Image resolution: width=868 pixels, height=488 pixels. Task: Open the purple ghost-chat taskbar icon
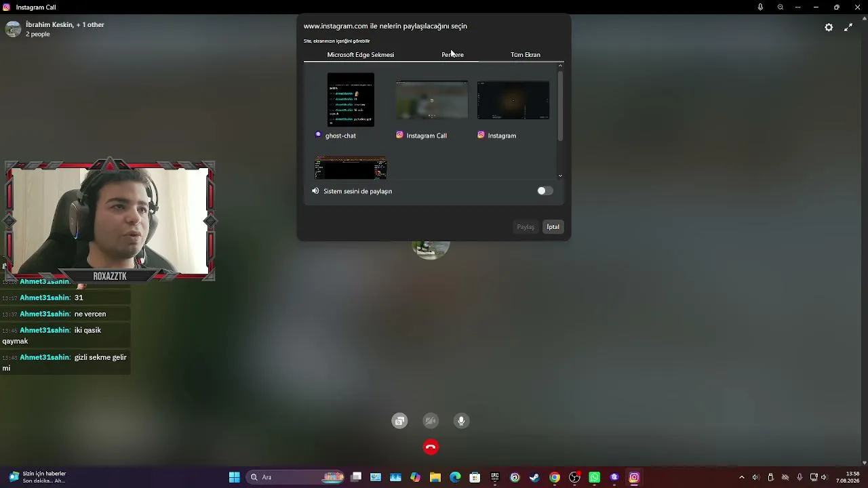(x=614, y=477)
